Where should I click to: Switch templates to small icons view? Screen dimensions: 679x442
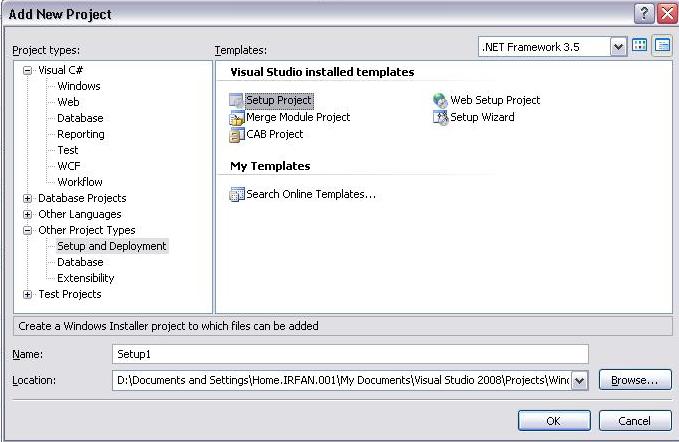661,46
